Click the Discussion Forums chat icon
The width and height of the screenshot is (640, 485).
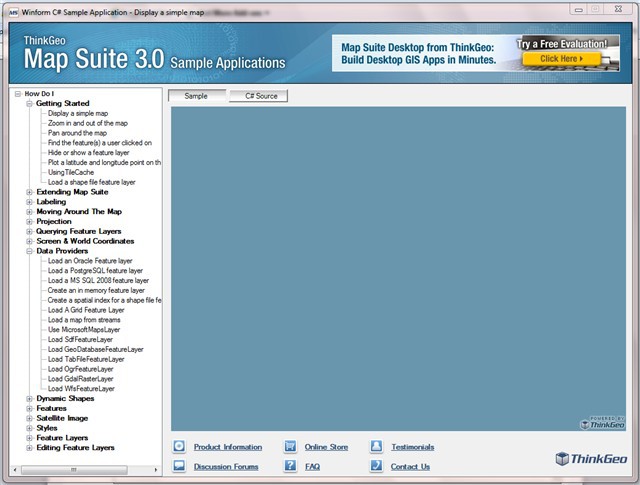coord(179,466)
